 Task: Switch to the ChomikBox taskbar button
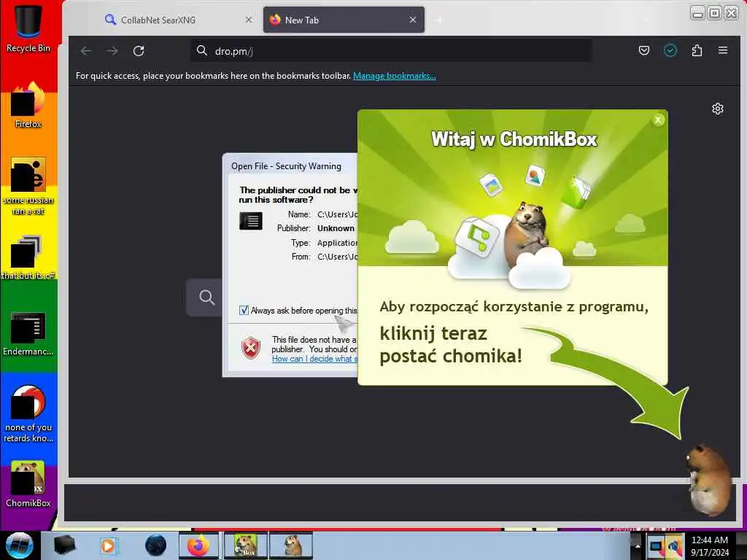[x=245, y=545]
